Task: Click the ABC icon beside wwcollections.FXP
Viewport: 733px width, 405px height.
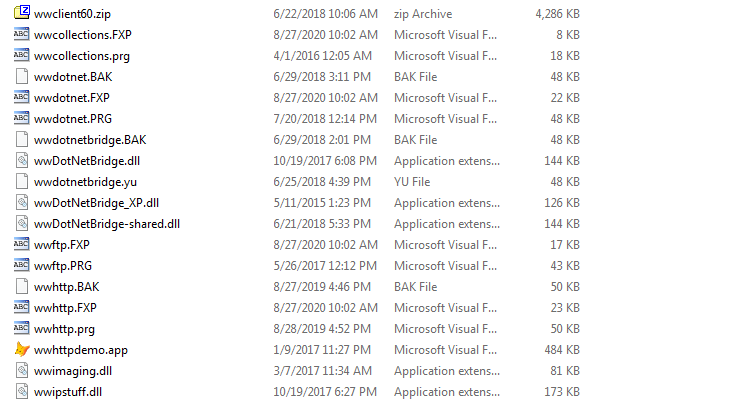Action: point(22,34)
